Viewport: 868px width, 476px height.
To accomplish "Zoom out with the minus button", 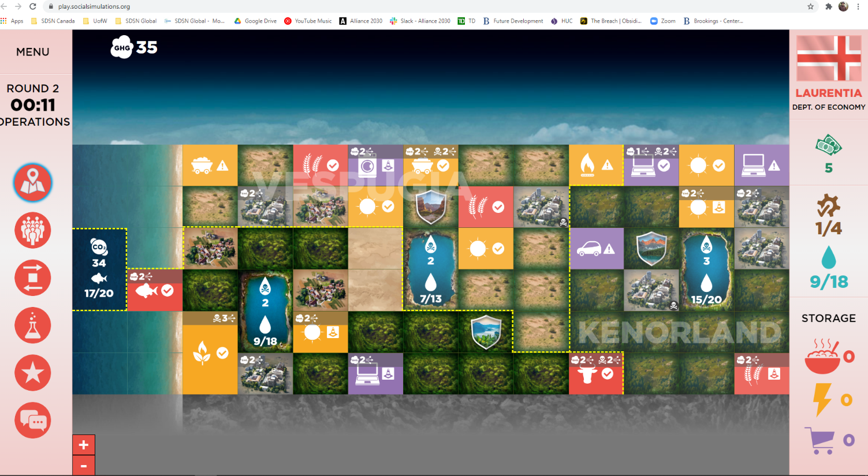I will [84, 466].
